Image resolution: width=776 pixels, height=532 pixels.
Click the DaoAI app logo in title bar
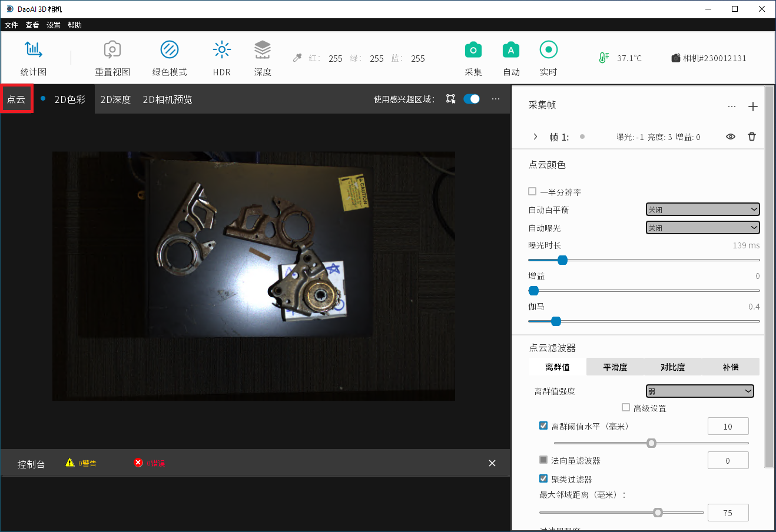pyautogui.click(x=9, y=9)
